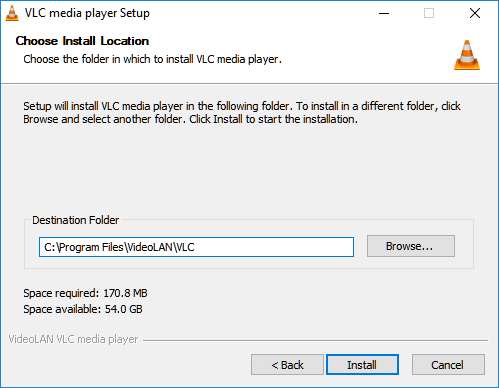
Task: Click the 'VLC media player Setup' title text
Action: click(x=87, y=13)
